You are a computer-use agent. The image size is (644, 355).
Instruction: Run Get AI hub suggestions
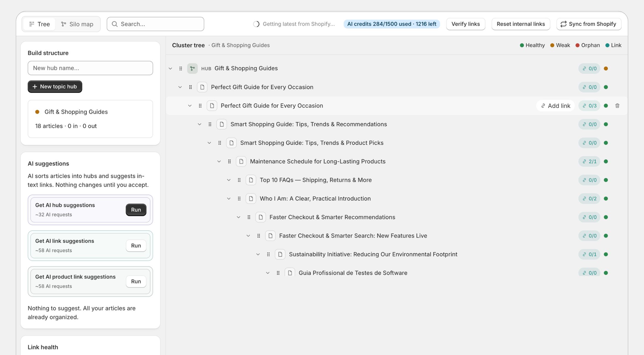click(136, 210)
